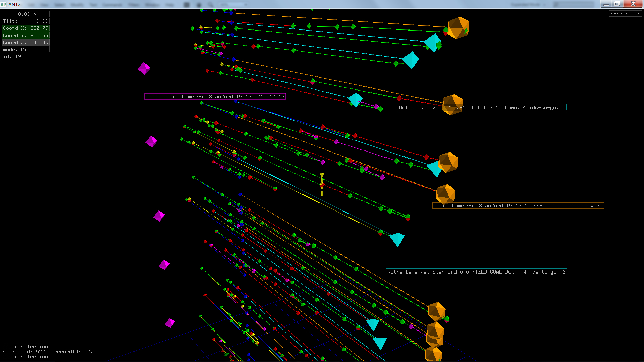Screen dimensions: 644x362
Task: Pick the bottommost magenta octahedron node
Action: pyautogui.click(x=170, y=323)
